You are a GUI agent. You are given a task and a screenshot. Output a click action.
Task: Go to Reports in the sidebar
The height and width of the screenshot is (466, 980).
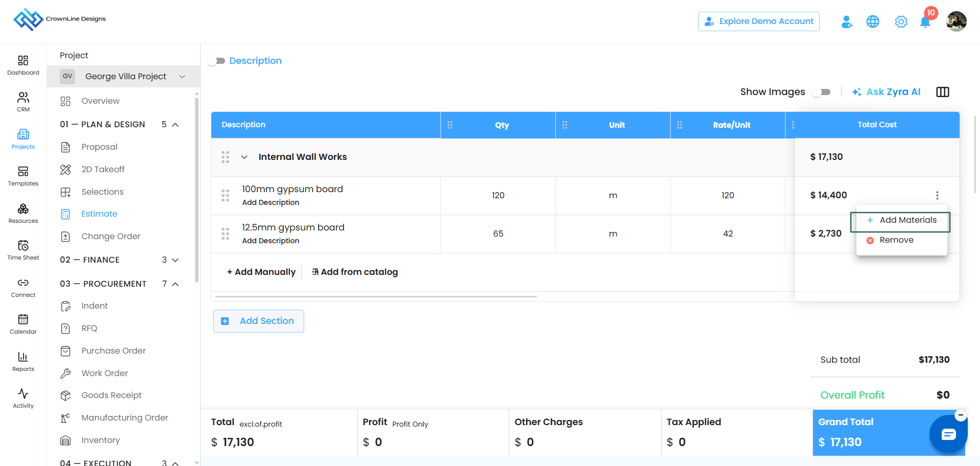[x=23, y=361]
